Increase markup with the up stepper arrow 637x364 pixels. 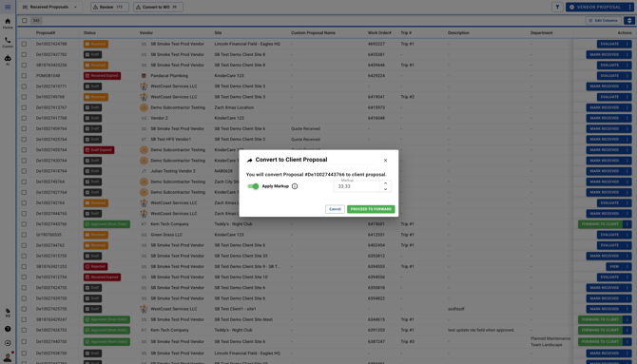tap(386, 183)
